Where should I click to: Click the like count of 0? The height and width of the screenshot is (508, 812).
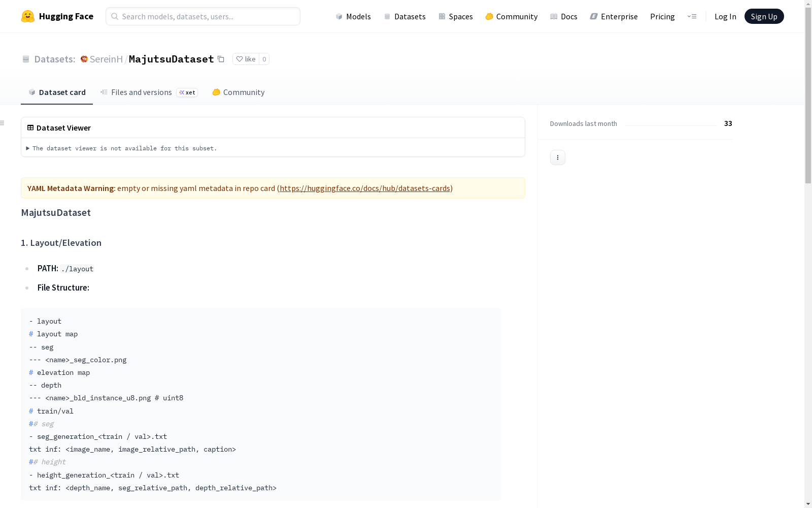tap(264, 59)
